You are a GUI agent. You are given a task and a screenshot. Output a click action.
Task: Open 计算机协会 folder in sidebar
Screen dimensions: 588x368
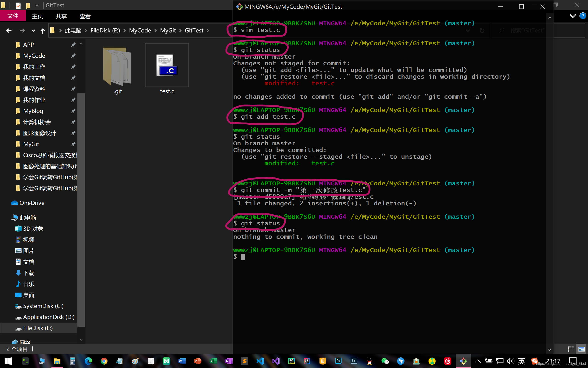[37, 122]
